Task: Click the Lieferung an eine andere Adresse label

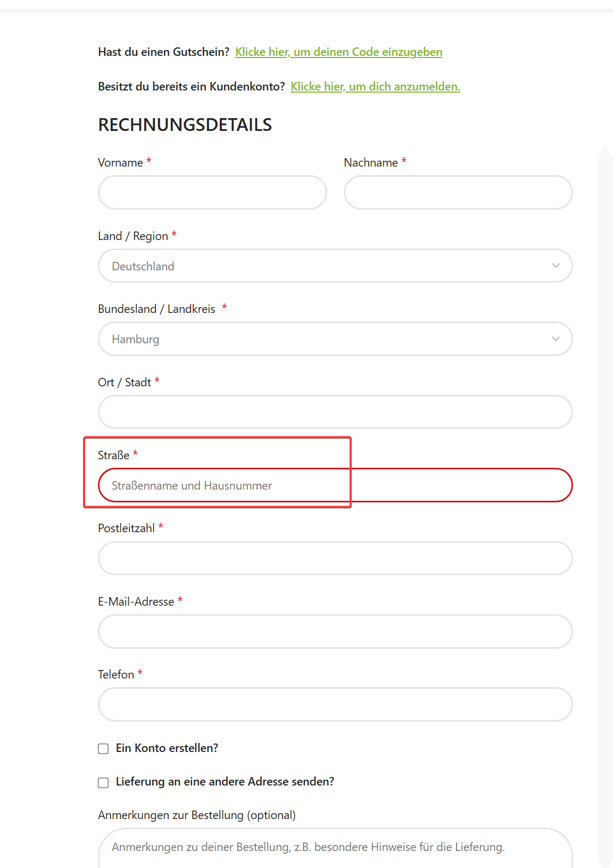Action: [x=225, y=782]
